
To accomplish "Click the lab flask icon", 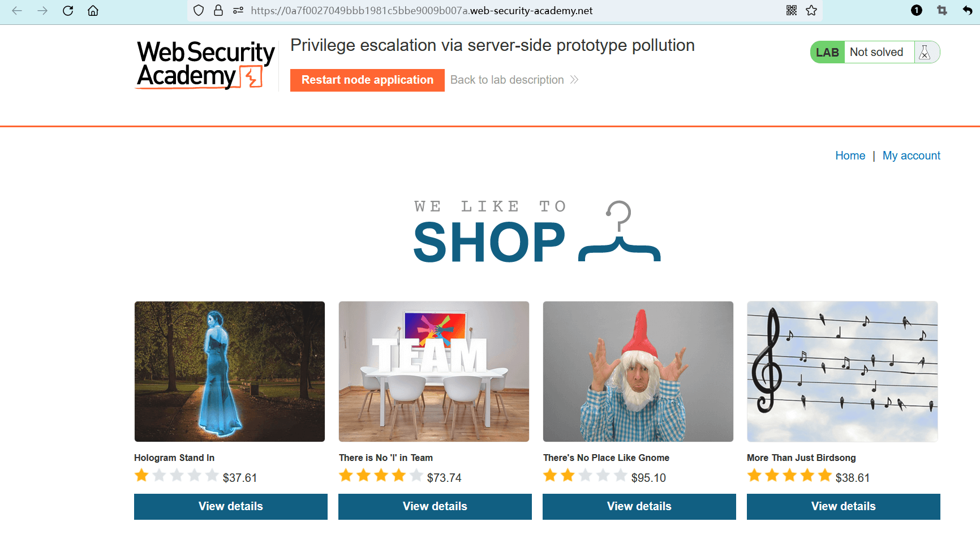I will pyautogui.click(x=925, y=52).
